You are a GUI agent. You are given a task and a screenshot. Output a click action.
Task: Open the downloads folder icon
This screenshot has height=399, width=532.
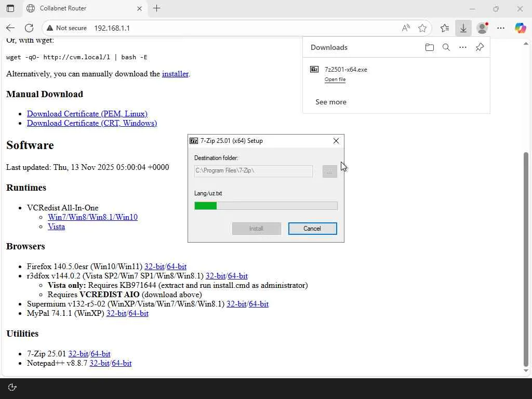(430, 47)
